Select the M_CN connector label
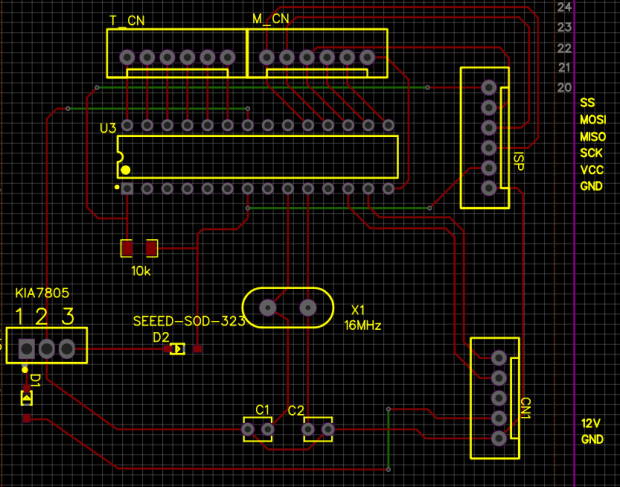The width and height of the screenshot is (620, 487). 270,19
